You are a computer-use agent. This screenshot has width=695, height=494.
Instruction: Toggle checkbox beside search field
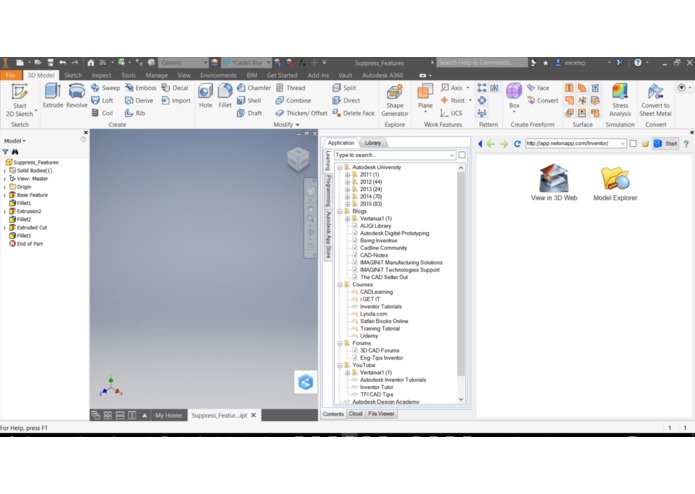pos(462,155)
